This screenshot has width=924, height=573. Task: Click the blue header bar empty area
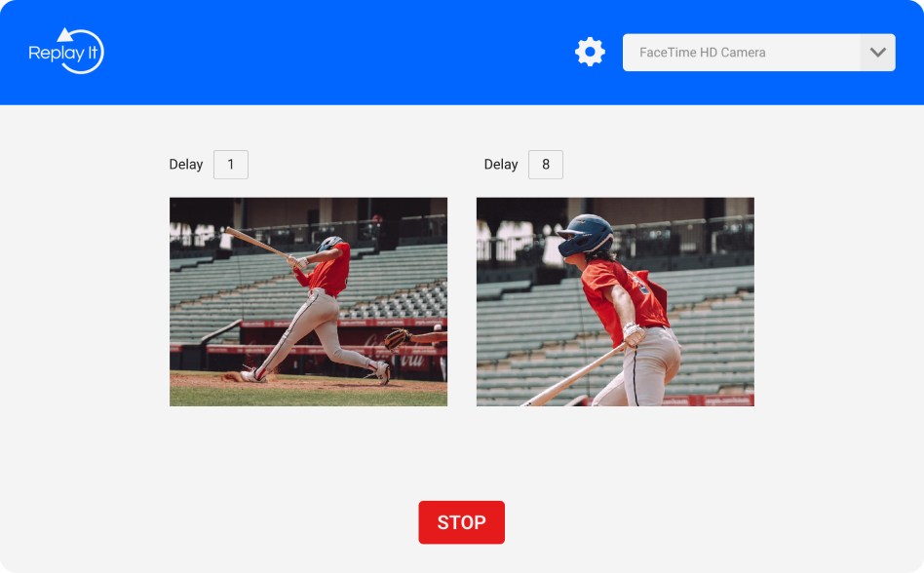pos(341,53)
